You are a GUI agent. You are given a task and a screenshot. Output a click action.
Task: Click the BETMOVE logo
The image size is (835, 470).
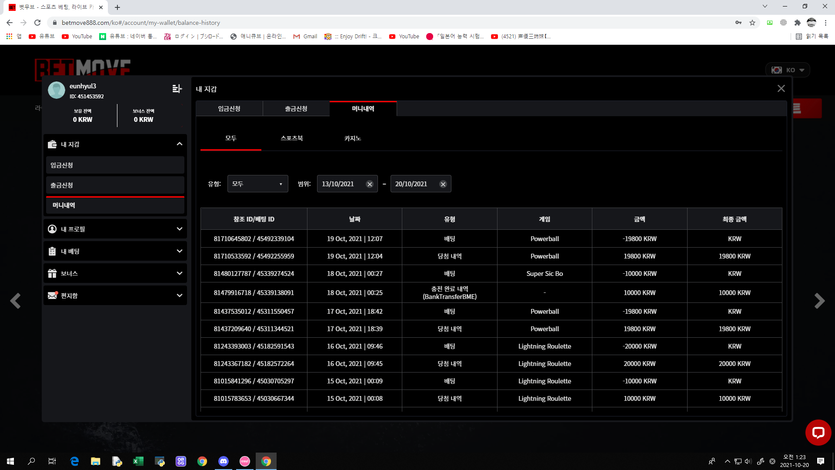[x=83, y=69]
